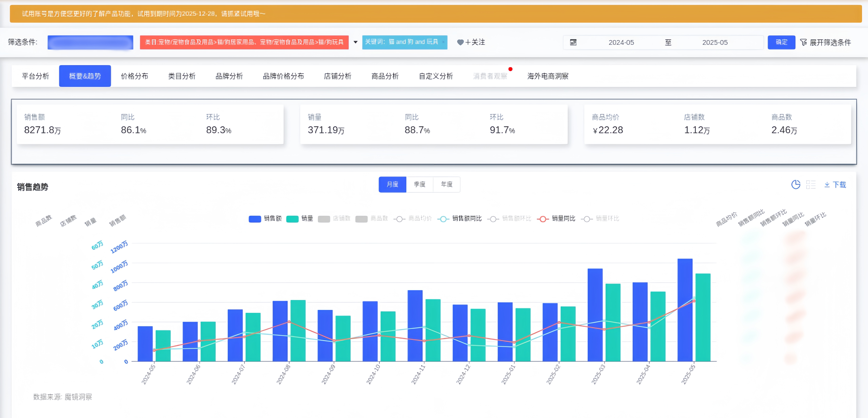This screenshot has height=418, width=868.
Task: Enable 店铺数 series in legend
Action: (334, 219)
